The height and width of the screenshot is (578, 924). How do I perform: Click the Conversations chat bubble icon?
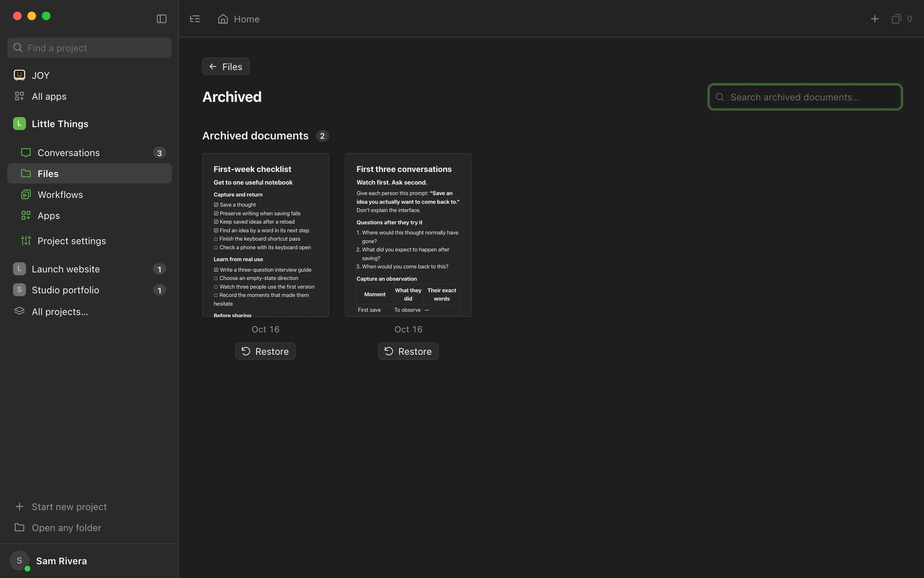point(26,152)
